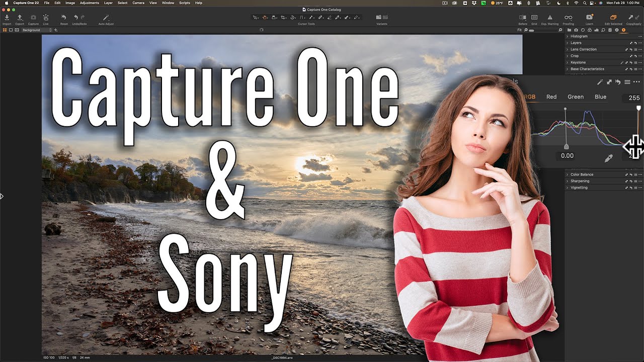Viewport: 644px width, 362px height.
Task: Toggle Exposure Warning
Action: click(x=549, y=18)
